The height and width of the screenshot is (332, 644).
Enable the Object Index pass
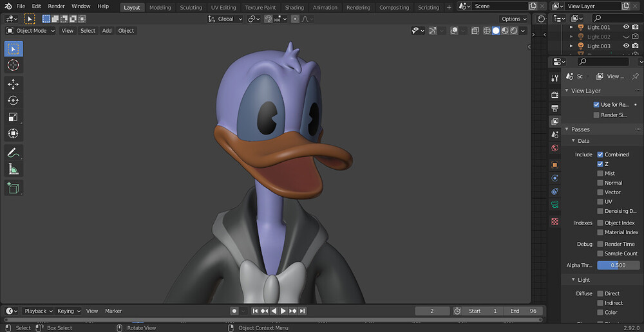[x=600, y=223]
